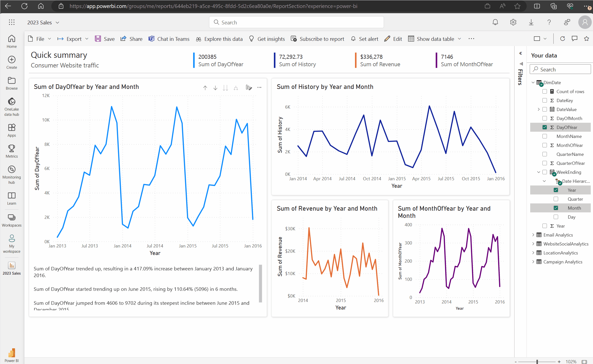This screenshot has width=593, height=364.
Task: Click the Save button in toolbar
Action: [105, 39]
